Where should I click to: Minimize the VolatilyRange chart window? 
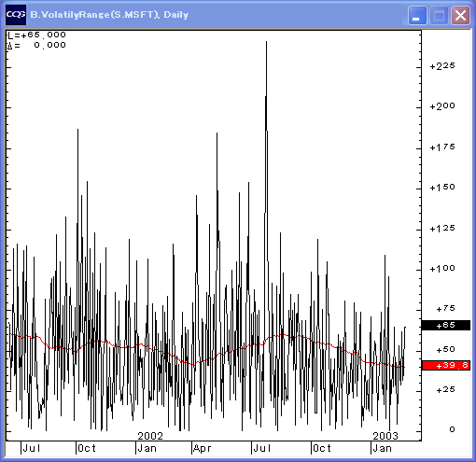point(417,15)
